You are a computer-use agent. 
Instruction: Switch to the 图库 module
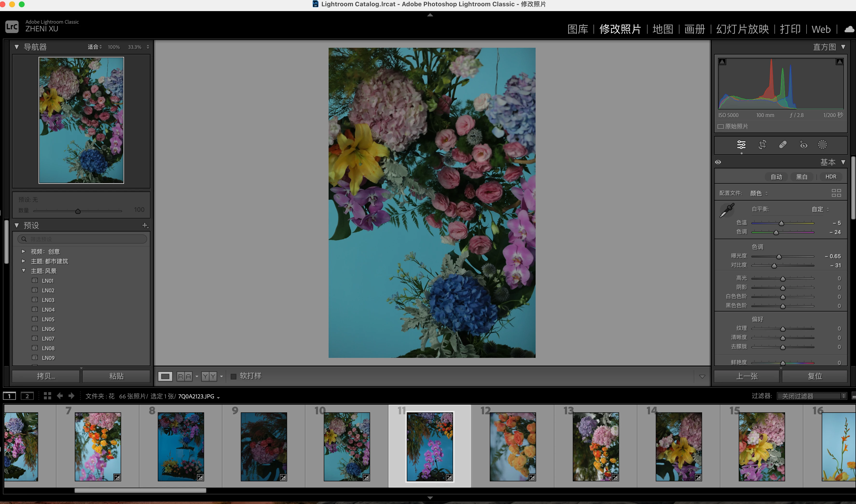(x=577, y=29)
